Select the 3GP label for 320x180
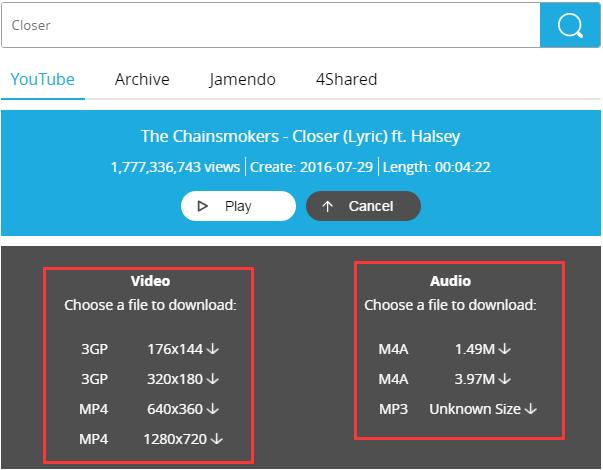 (x=94, y=379)
